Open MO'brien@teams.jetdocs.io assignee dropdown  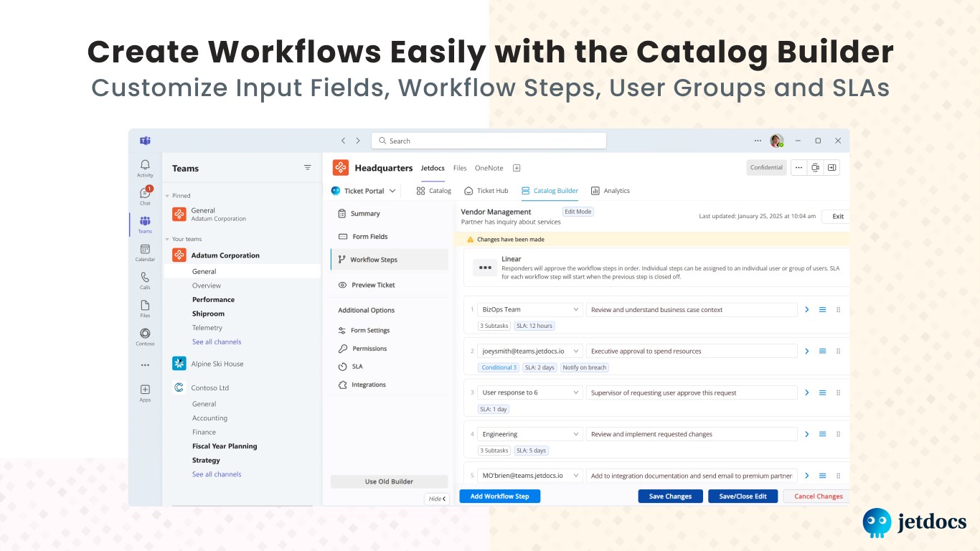coord(530,476)
